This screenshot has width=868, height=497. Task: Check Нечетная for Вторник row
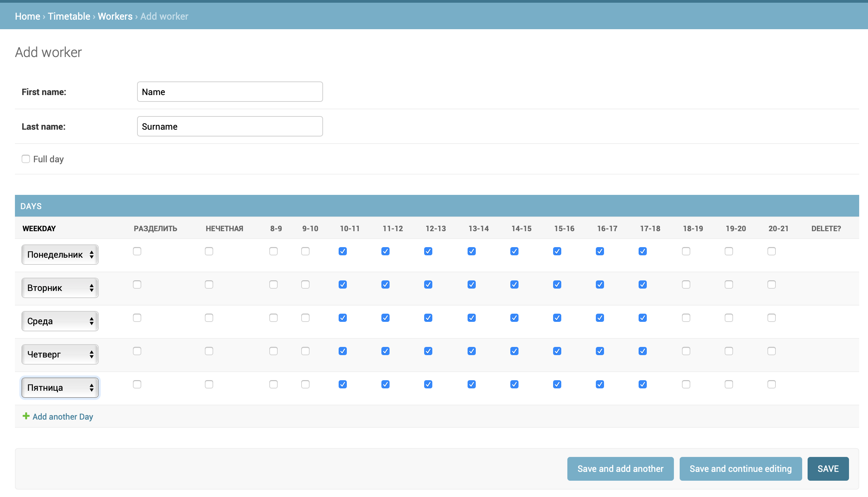coord(209,284)
